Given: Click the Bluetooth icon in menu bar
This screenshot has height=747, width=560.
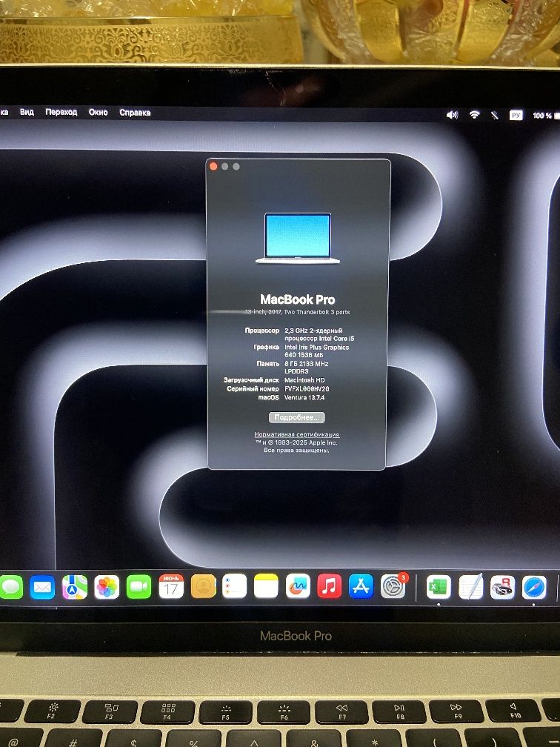Looking at the screenshot, I should pyautogui.click(x=495, y=116).
